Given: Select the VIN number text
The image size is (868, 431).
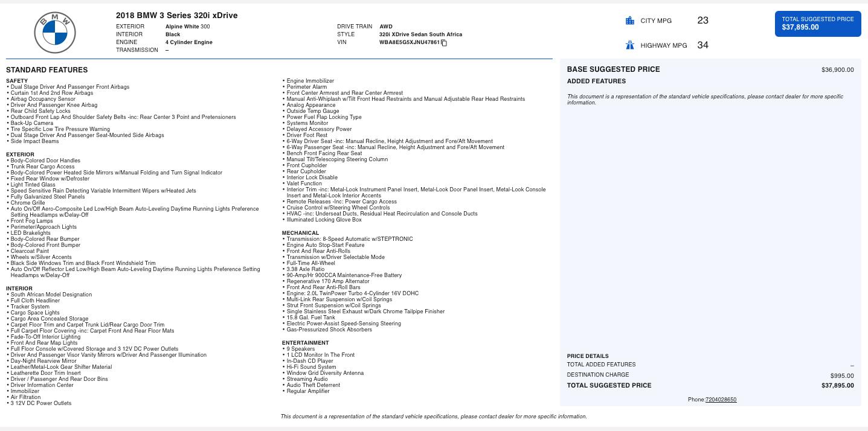Looking at the screenshot, I should (x=409, y=43).
